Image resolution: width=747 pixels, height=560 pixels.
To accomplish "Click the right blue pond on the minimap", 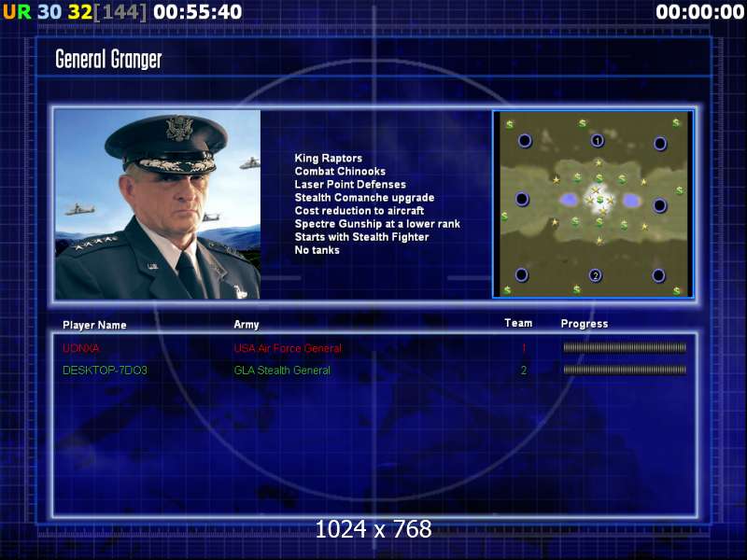I will coord(632,201).
